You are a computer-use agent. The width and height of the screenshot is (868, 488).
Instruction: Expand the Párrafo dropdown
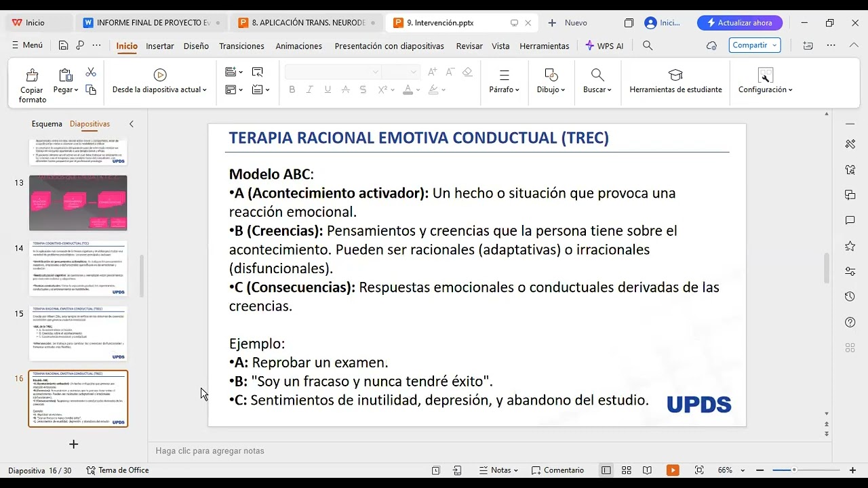[504, 89]
